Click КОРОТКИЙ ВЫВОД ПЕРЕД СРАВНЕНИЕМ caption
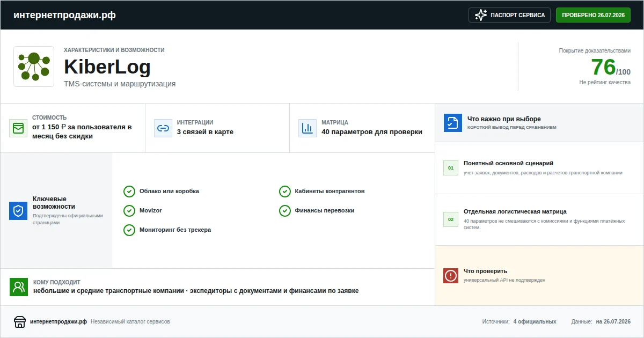Viewport: 644px width, 338px height. click(x=512, y=128)
